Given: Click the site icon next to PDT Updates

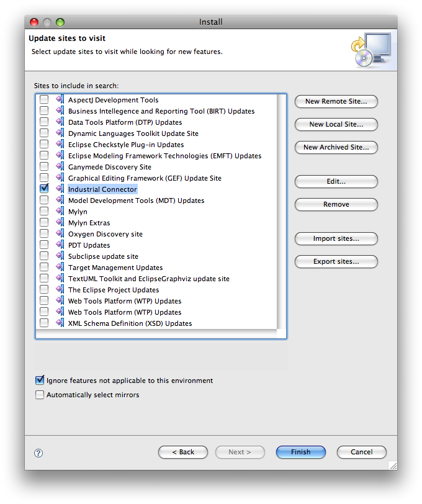Looking at the screenshot, I should (x=60, y=245).
